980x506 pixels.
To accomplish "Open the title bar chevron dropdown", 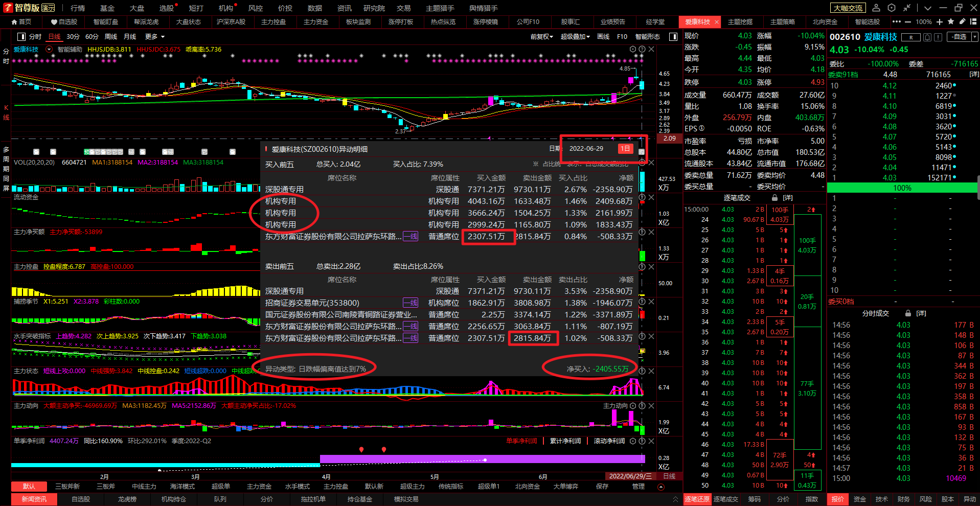I will tap(928, 8).
